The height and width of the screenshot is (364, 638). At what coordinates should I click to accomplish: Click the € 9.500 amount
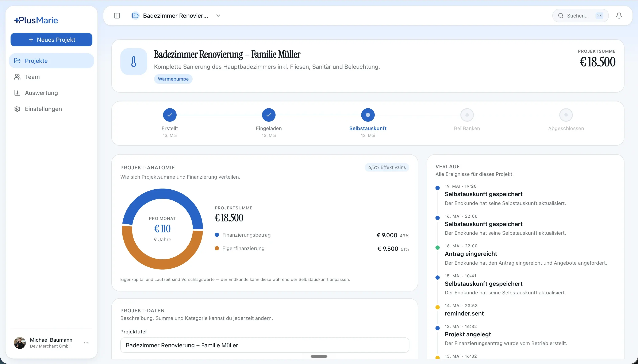pos(387,249)
